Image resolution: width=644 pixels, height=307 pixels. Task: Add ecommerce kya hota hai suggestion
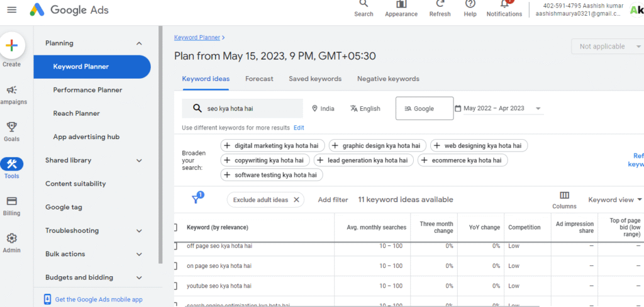click(463, 160)
